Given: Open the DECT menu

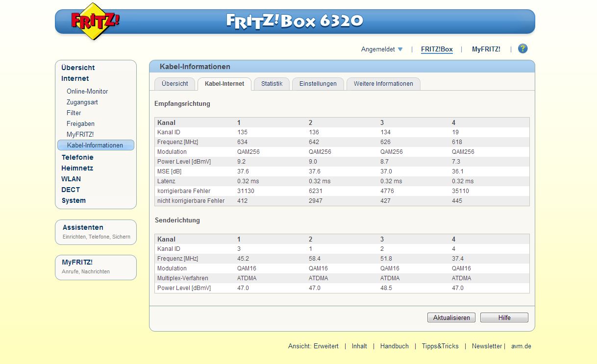Looking at the screenshot, I should (x=71, y=190).
